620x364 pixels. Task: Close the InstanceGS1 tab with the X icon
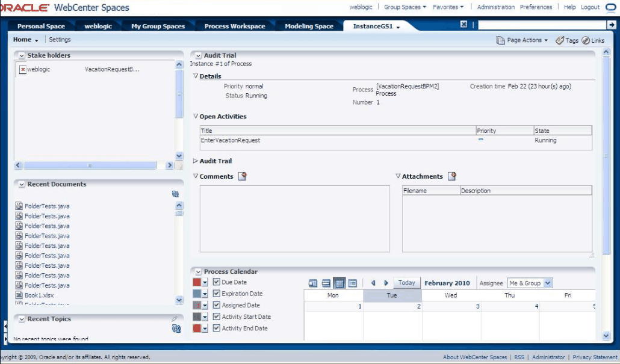tap(464, 25)
